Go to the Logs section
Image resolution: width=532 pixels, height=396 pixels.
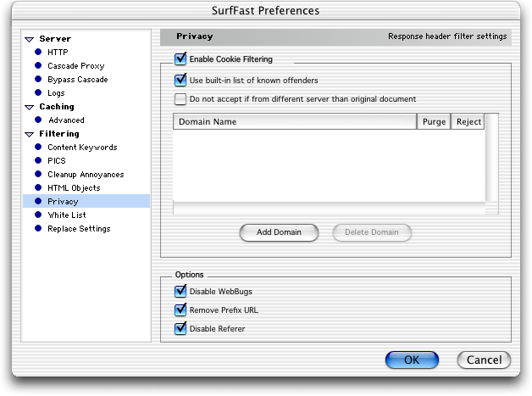(56, 93)
